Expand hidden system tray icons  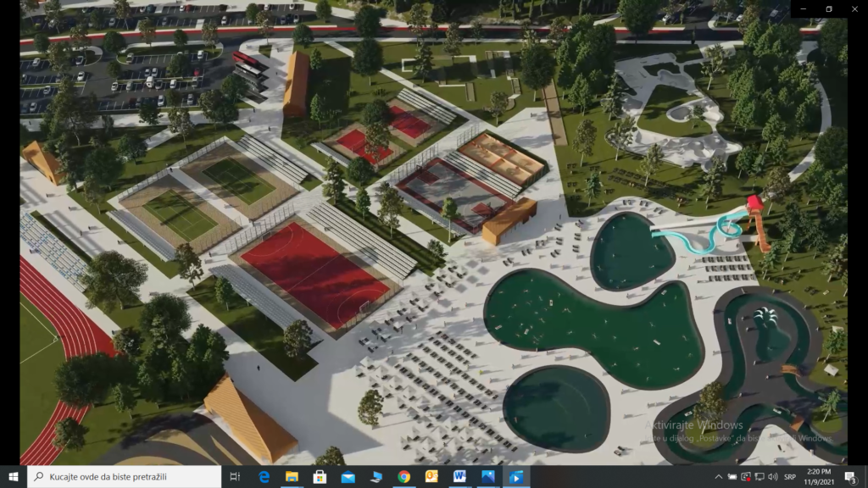pos(719,476)
